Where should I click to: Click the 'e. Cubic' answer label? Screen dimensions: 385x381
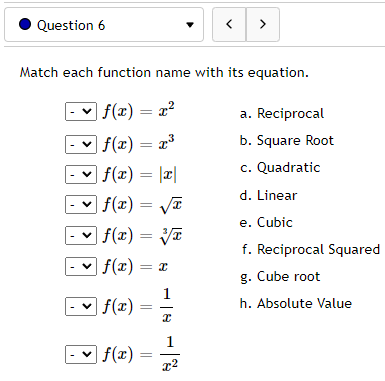pyautogui.click(x=266, y=222)
